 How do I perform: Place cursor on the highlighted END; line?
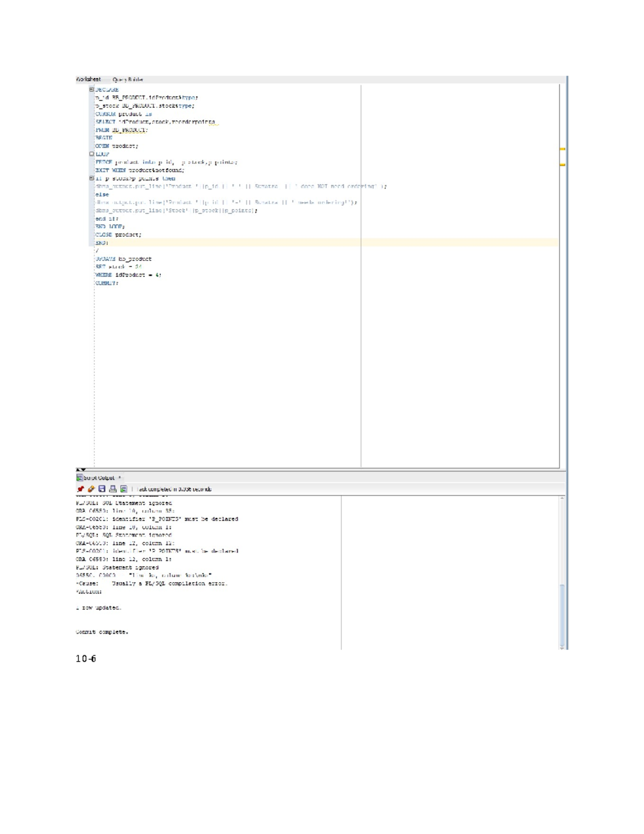point(102,243)
